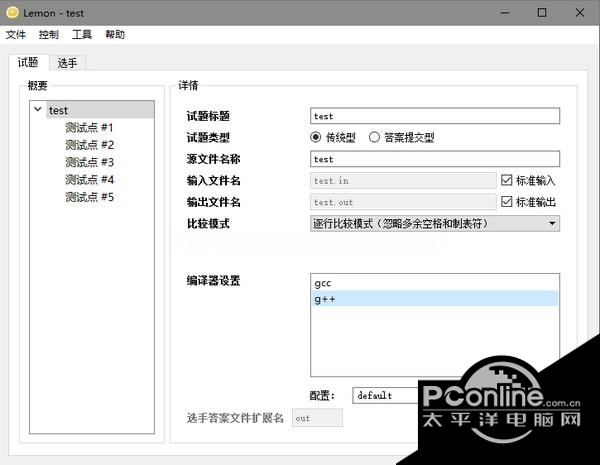Viewport: 600px width, 465px height.
Task: Click the 选手答案文件扩展名 out field
Action: [x=317, y=418]
